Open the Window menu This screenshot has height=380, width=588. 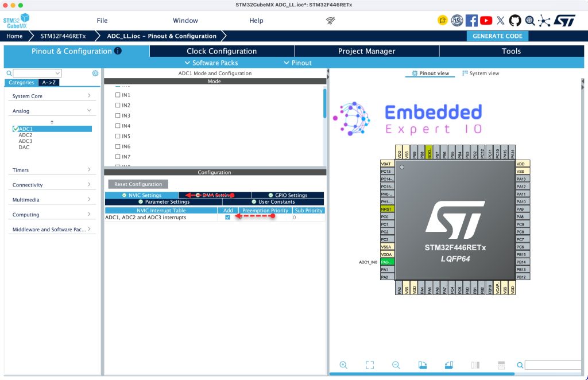pos(185,21)
